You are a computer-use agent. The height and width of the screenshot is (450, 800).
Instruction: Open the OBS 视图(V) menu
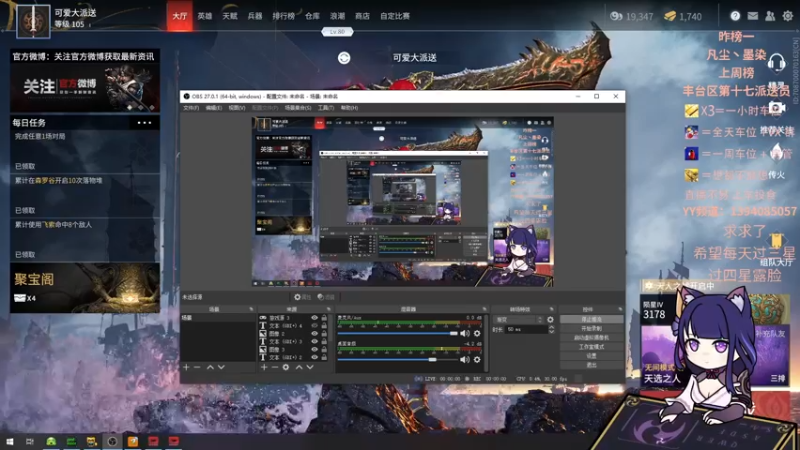236,108
